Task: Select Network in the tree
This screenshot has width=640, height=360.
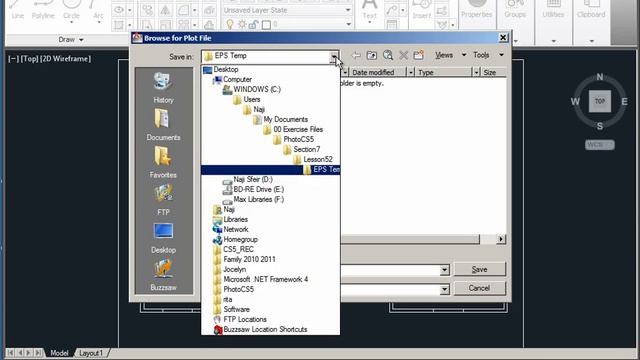Action: coord(231,229)
